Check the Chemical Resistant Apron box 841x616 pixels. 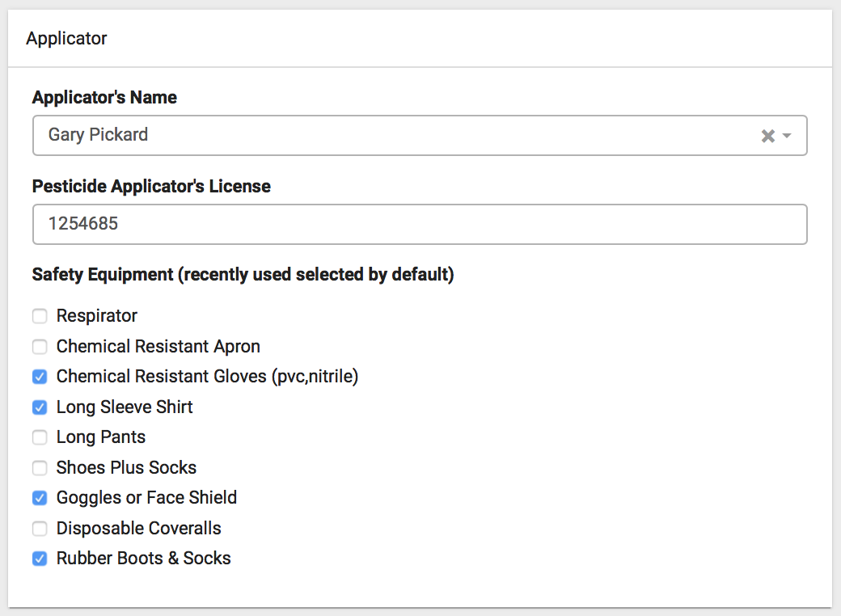click(x=40, y=347)
